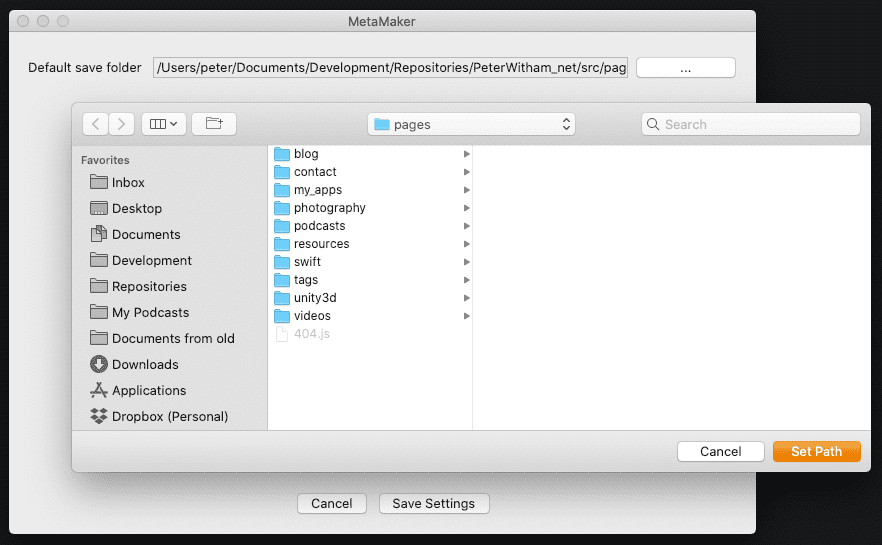Go forward in the file dialog
This screenshot has width=882, height=545.
point(122,124)
